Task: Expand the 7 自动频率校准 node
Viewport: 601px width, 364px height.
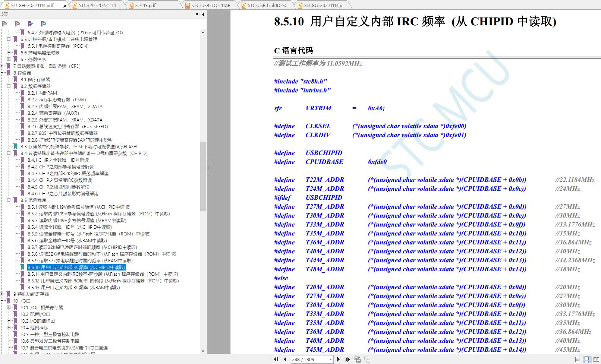Action: tap(2, 66)
